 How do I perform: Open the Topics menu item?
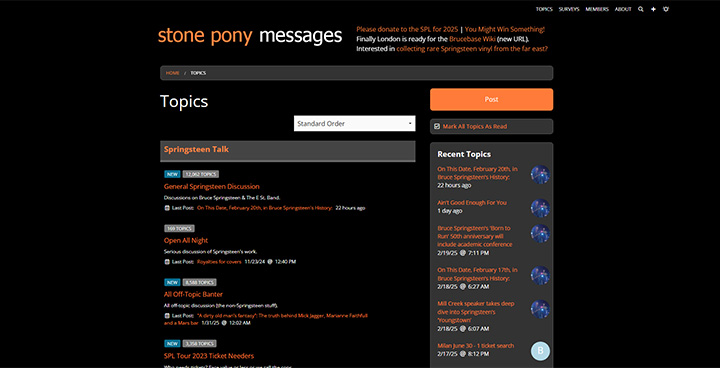(x=544, y=9)
